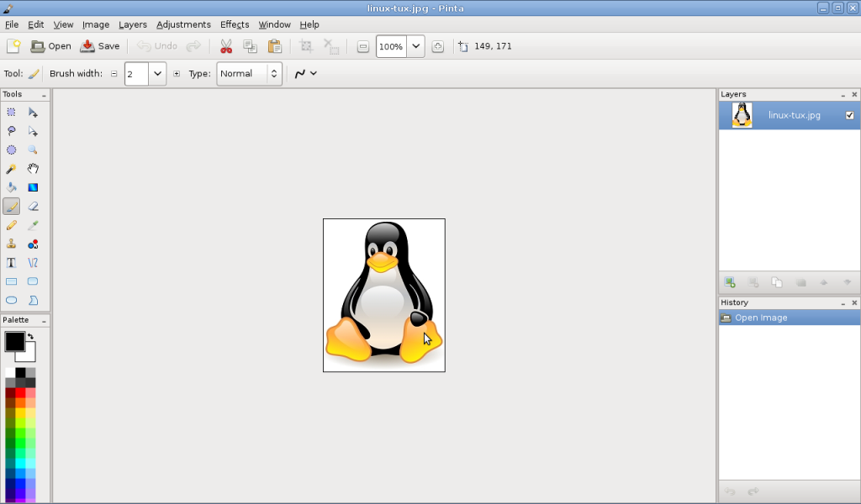Image resolution: width=861 pixels, height=504 pixels.
Task: Open the Effects menu
Action: 235,24
